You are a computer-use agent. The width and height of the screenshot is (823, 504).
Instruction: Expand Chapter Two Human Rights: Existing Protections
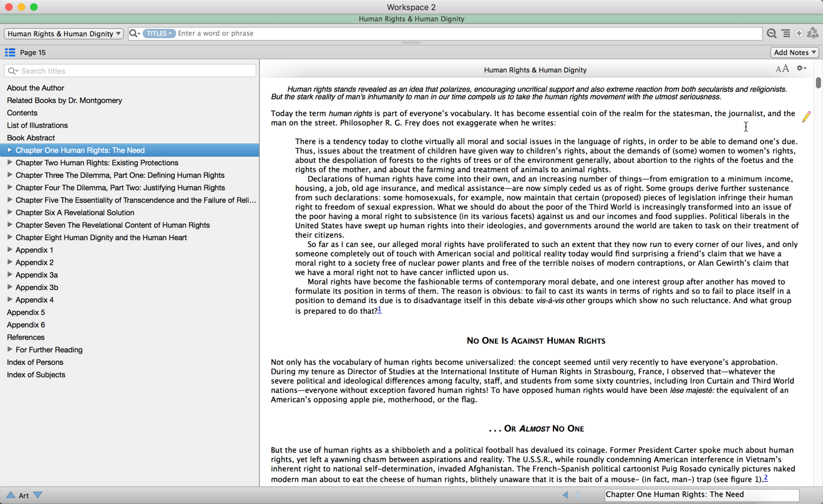[9, 163]
